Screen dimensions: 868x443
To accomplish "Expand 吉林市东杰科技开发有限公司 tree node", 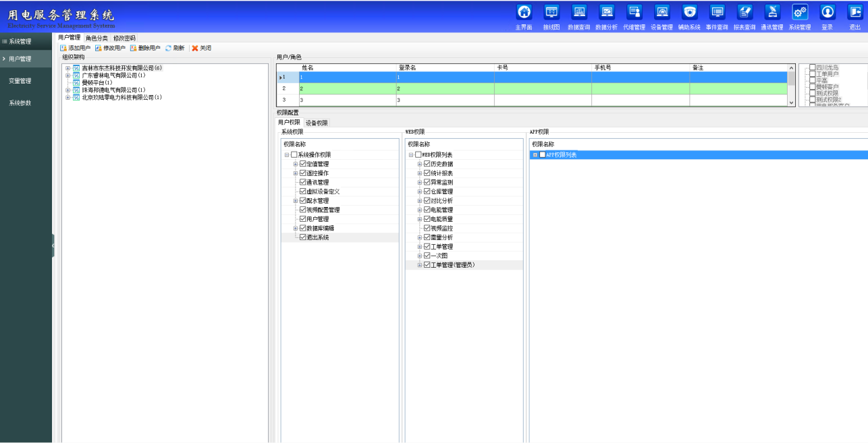I will pos(67,68).
